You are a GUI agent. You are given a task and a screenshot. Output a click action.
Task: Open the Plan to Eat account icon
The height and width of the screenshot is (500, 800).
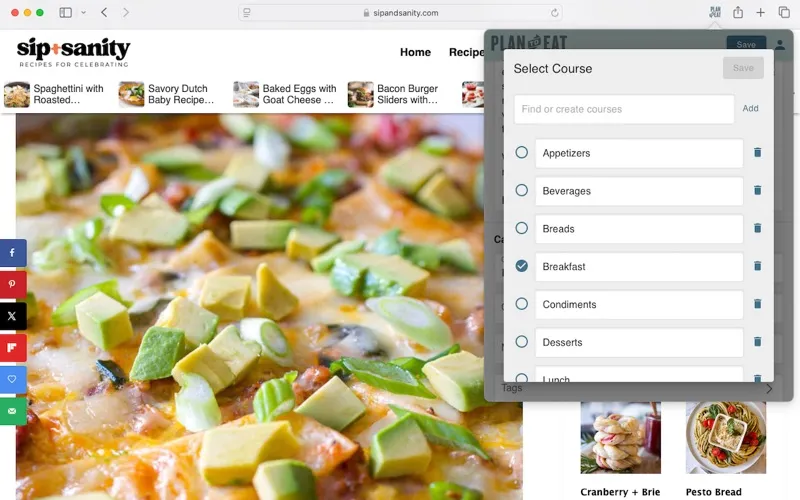pyautogui.click(x=780, y=44)
